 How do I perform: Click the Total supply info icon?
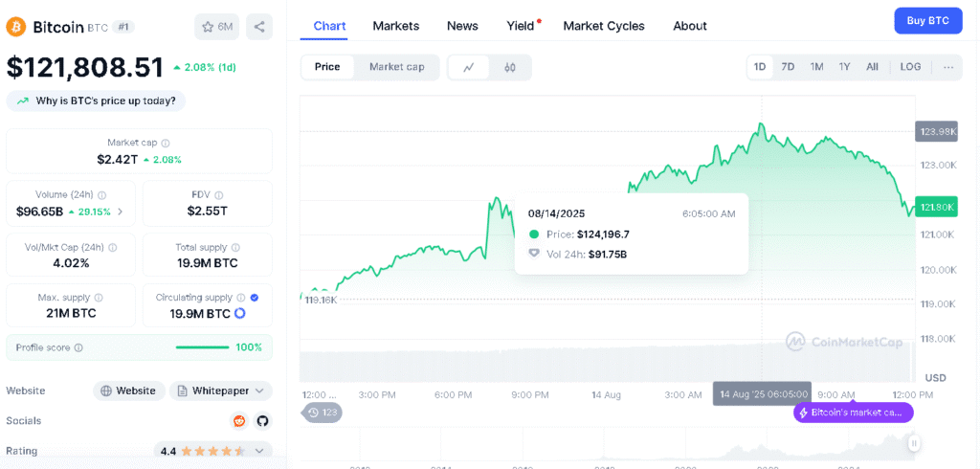(x=235, y=247)
